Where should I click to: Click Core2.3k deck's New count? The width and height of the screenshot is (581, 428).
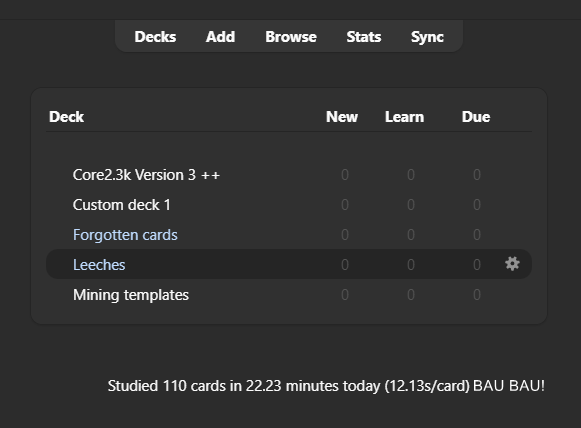[x=345, y=175]
